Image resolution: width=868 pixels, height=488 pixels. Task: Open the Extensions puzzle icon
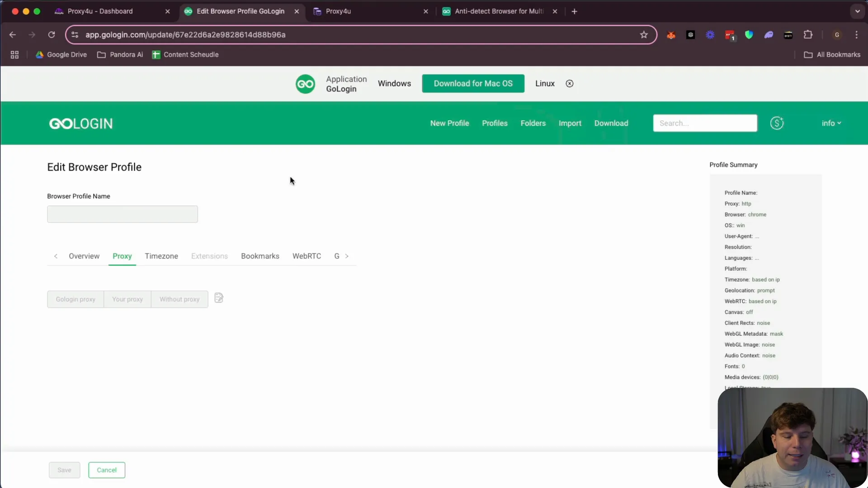(x=808, y=35)
